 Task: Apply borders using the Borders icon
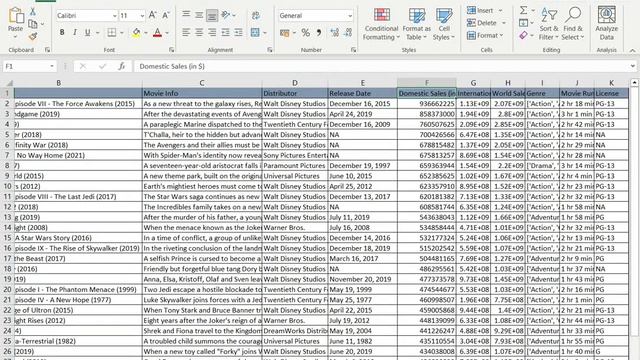(111, 32)
